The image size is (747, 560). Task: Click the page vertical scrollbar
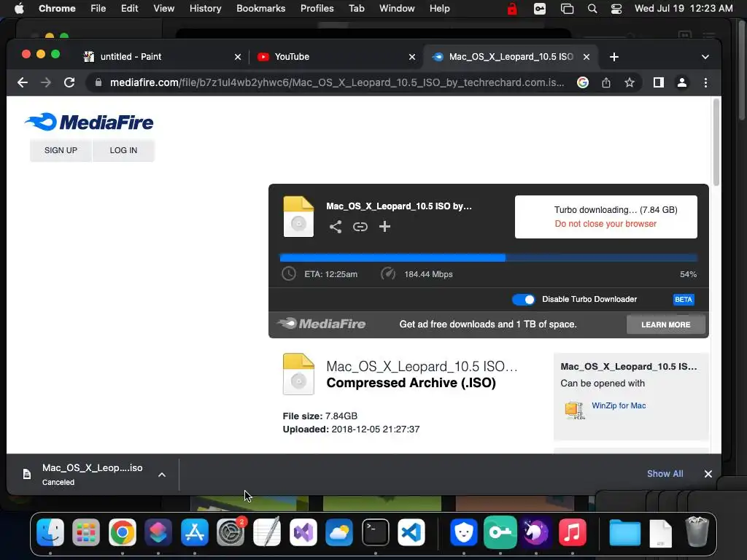tap(716, 143)
